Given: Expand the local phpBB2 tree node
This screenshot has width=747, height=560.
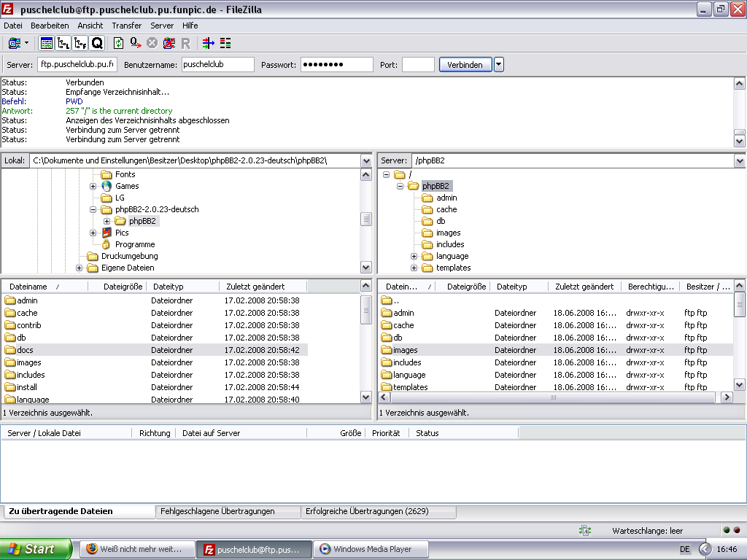Looking at the screenshot, I should [107, 221].
